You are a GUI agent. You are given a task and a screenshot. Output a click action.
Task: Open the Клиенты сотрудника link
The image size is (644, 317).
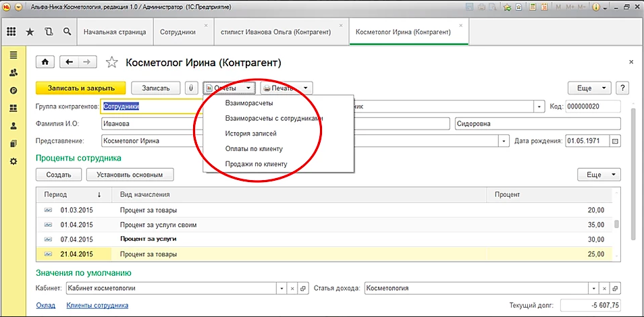click(96, 306)
